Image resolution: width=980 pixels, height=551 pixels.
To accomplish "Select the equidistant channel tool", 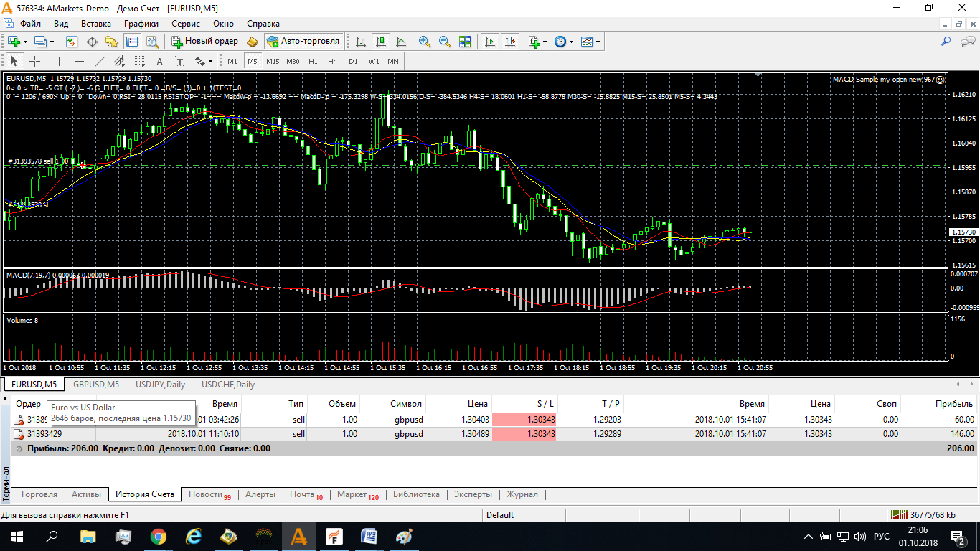I will tap(120, 61).
